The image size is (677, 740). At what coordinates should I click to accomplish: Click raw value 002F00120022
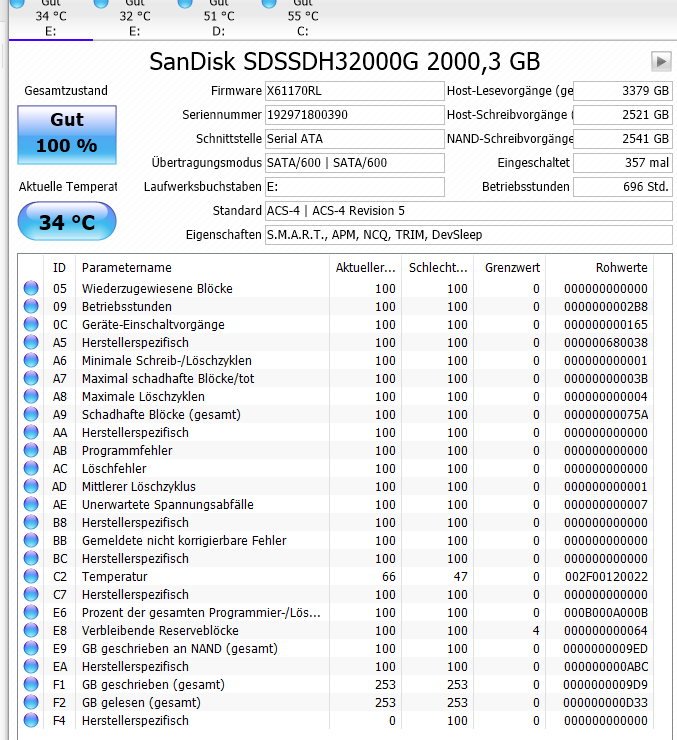[x=606, y=577]
